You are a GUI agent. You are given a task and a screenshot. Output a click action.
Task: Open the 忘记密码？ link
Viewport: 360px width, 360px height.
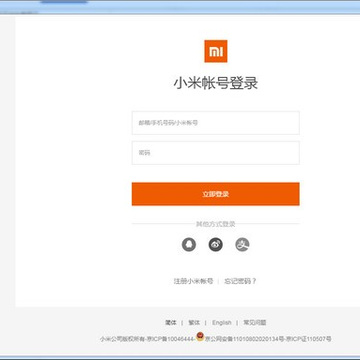[240, 281]
